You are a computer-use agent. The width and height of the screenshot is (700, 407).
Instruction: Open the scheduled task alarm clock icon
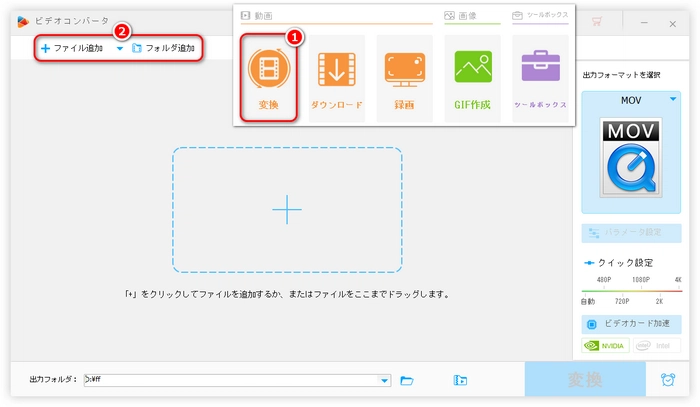pyautogui.click(x=667, y=380)
